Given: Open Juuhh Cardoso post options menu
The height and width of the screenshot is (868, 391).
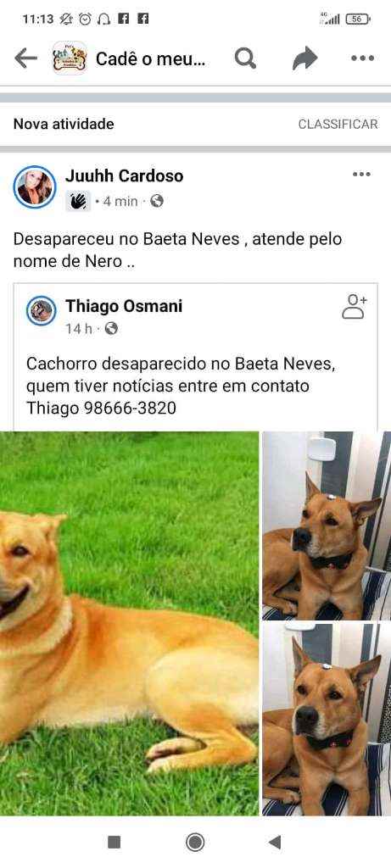Looking at the screenshot, I should [361, 175].
